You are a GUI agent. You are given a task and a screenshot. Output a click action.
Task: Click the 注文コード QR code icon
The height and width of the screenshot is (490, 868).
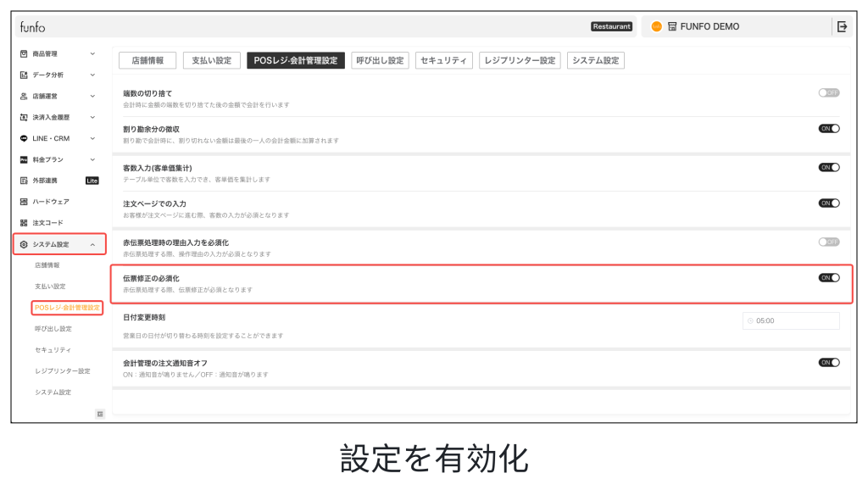[24, 223]
